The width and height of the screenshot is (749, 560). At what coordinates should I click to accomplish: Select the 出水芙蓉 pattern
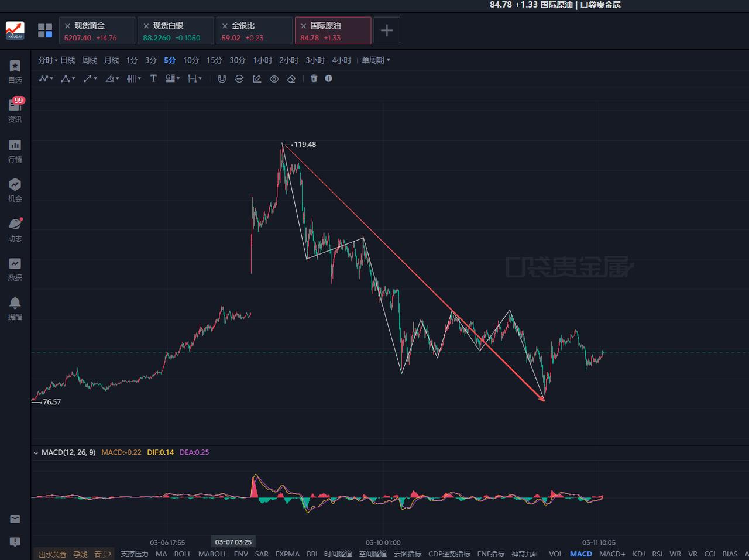click(x=53, y=554)
